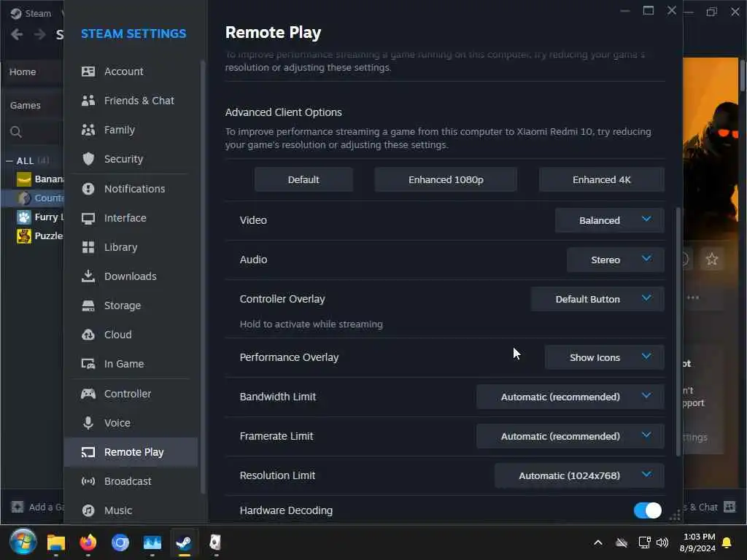Click the Broadcast signal icon
The height and width of the screenshot is (560, 747).
point(88,481)
